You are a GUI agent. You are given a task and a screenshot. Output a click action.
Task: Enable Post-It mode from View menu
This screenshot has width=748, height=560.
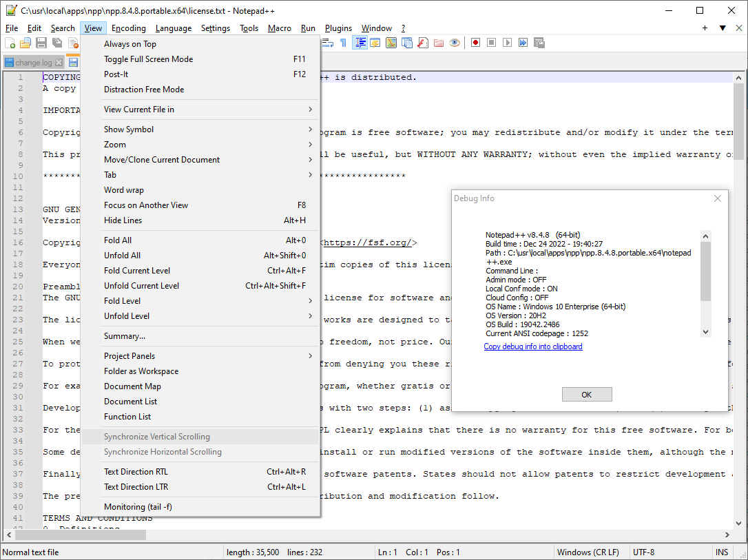[x=200, y=74]
